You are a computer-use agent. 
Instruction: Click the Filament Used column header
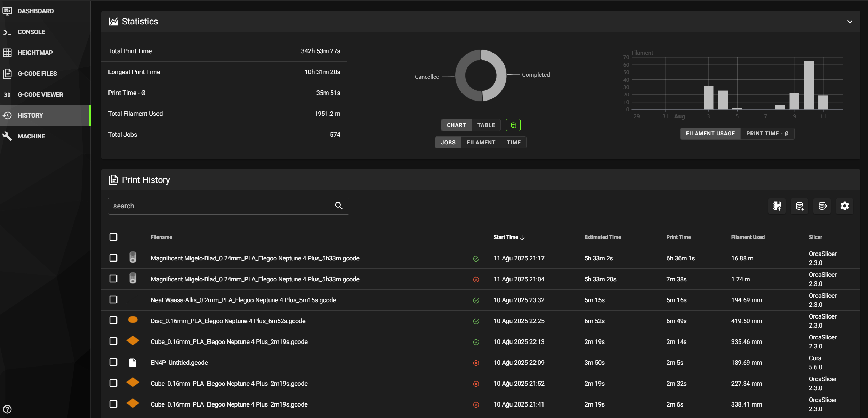coord(748,237)
